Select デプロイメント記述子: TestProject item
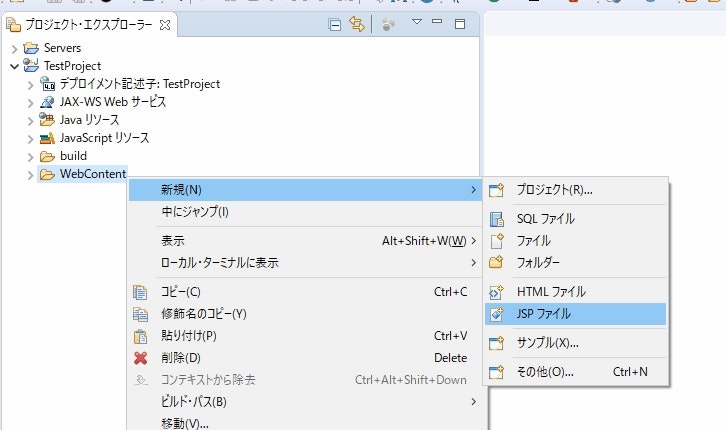This screenshot has width=726, height=430. (x=140, y=84)
